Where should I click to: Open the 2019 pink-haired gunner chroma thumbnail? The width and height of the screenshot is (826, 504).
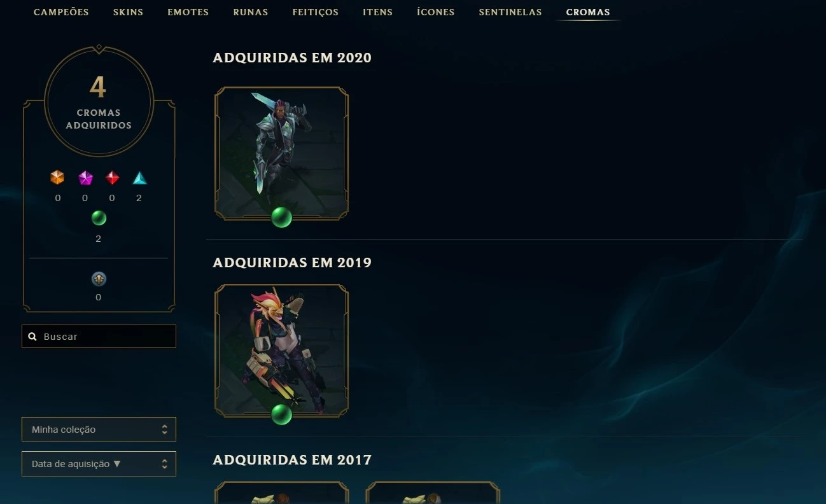[x=281, y=351]
